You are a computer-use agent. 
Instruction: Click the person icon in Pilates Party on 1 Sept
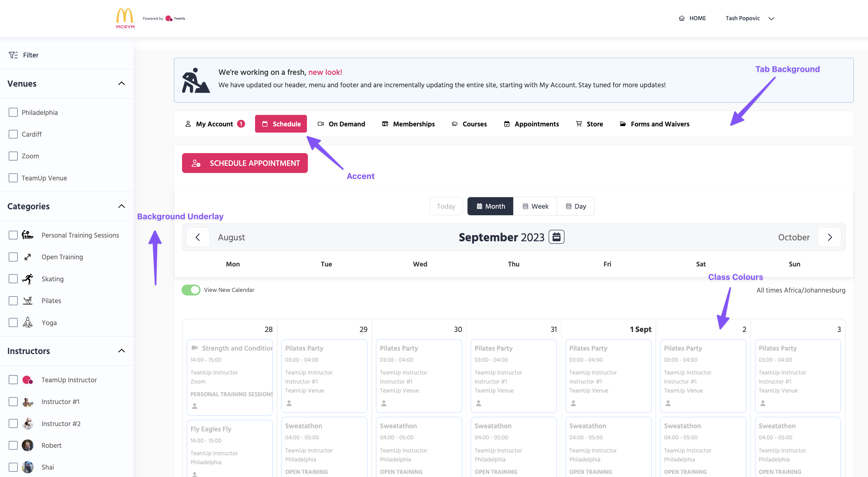573,403
